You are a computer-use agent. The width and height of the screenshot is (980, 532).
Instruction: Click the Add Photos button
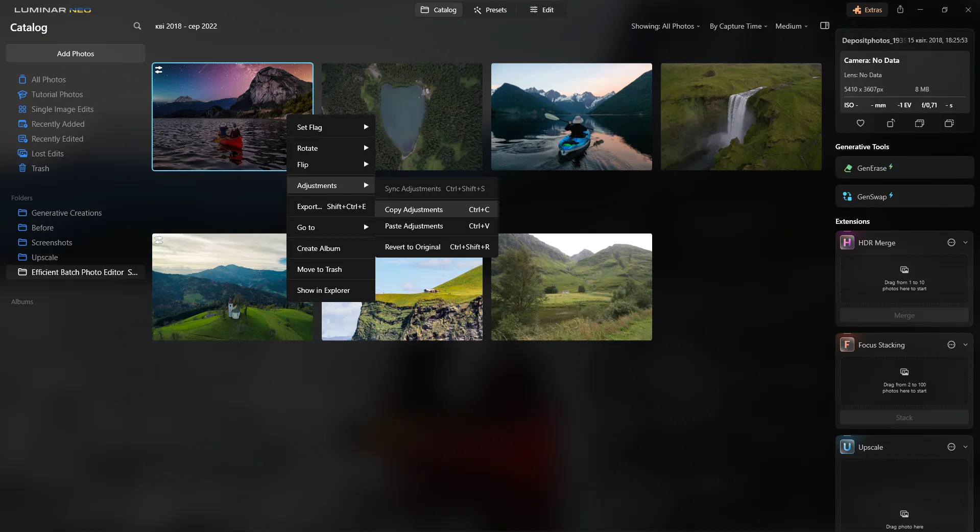click(x=76, y=53)
